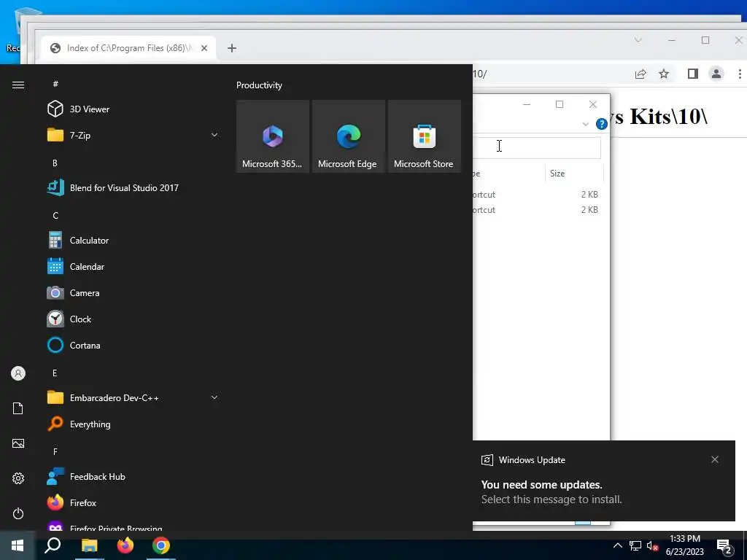Switch to Chrome on the taskbar
Screen dimensions: 747x560
161,545
